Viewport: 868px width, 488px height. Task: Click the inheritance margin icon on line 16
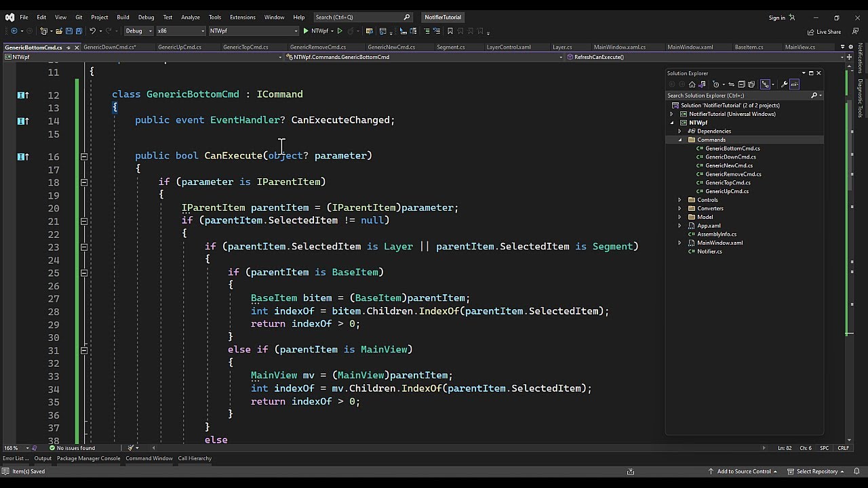coord(22,157)
